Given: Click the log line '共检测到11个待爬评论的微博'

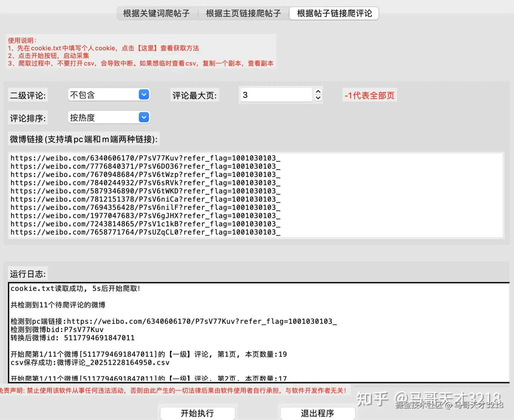Looking at the screenshot, I should click(x=58, y=305).
